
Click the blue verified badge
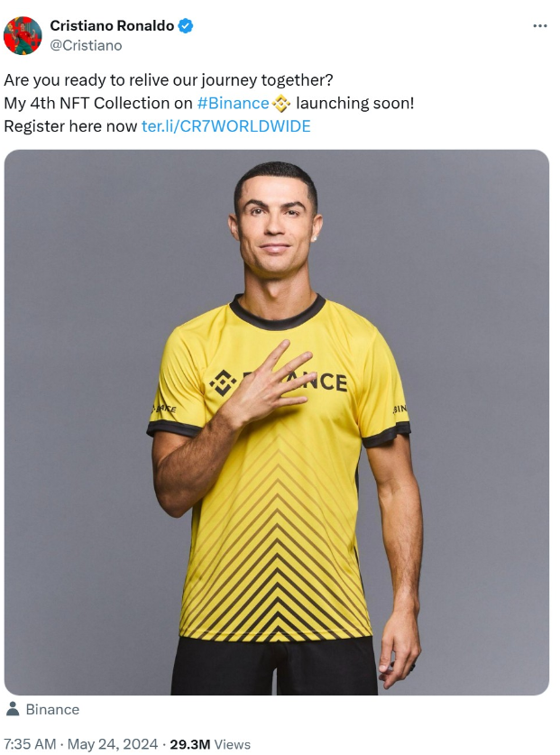[x=186, y=25]
